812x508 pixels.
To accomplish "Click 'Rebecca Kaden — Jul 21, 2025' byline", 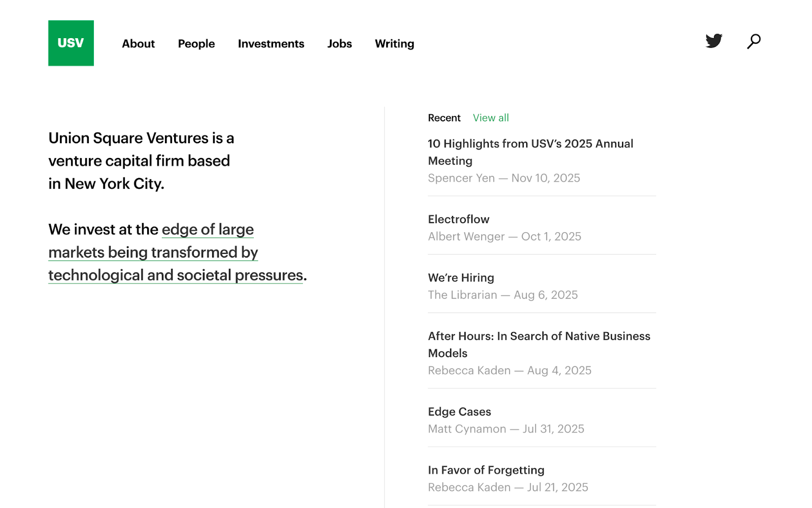I will coord(508,488).
